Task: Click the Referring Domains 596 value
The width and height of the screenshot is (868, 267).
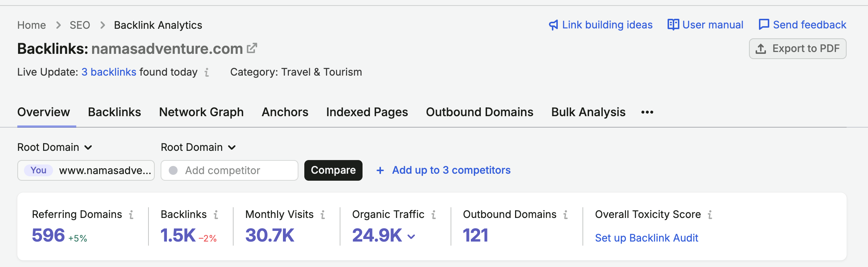Action: coord(48,235)
